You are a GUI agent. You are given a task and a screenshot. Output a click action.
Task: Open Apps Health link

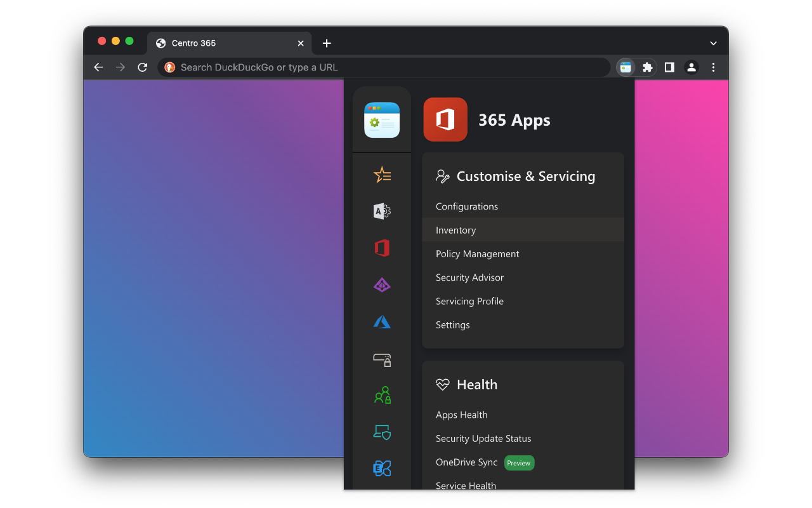pyautogui.click(x=462, y=415)
